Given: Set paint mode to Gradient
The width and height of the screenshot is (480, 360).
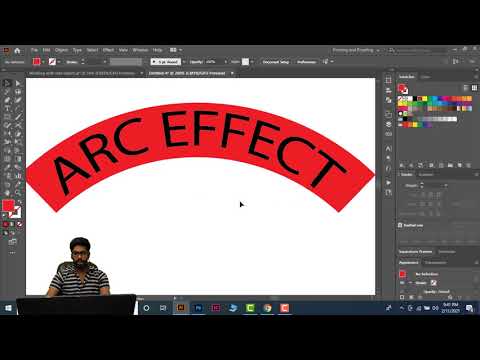Looking at the screenshot, I should [13, 224].
